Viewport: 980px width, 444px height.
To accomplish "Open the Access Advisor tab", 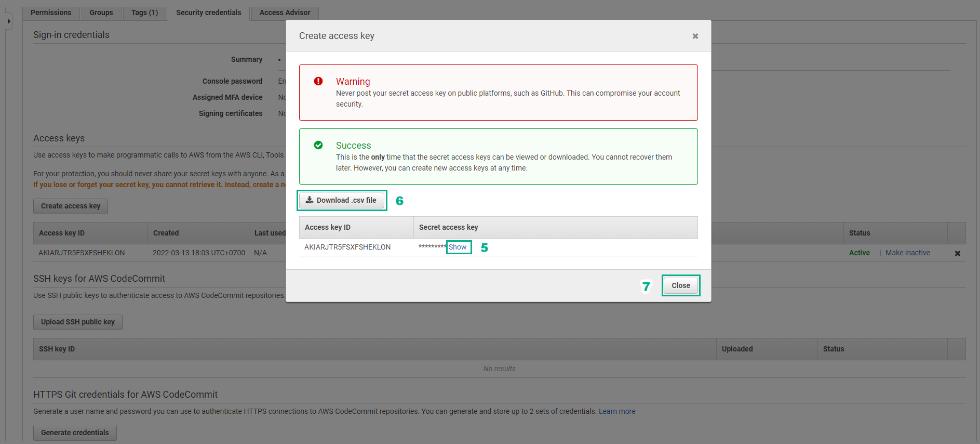I will (285, 12).
